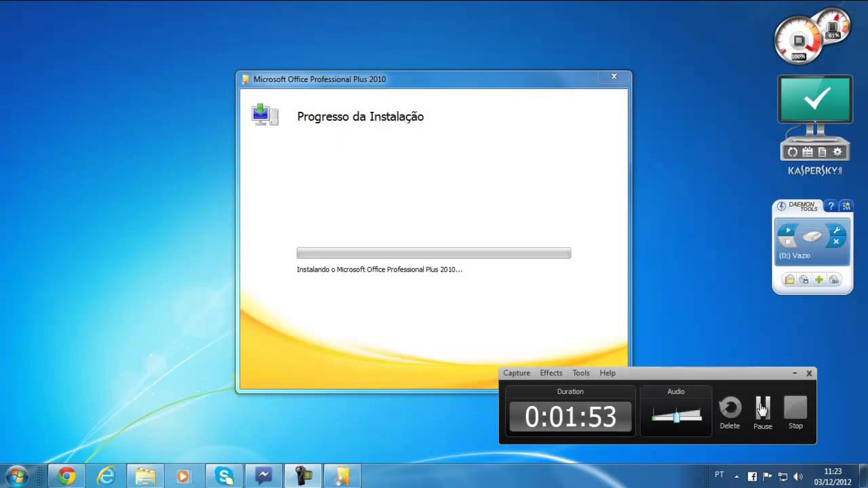Click the Daemon Tools unmount stop button
This screenshot has width=868, height=488.
[787, 241]
